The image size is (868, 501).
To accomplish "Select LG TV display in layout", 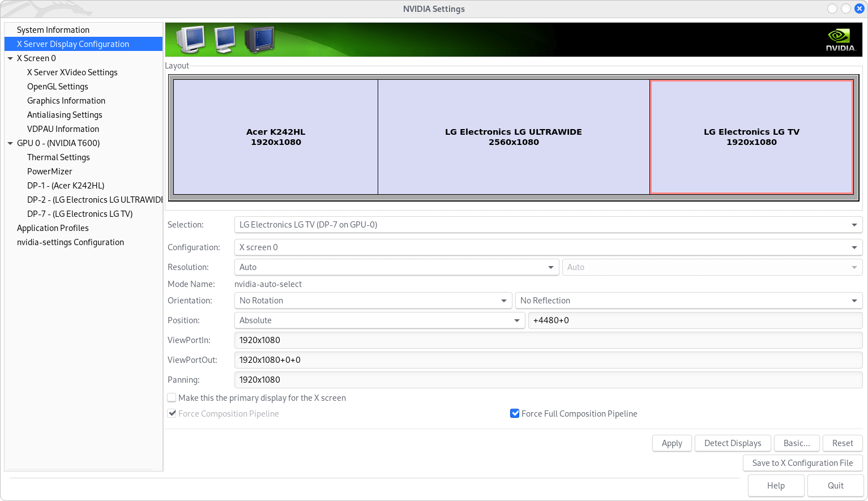I will pyautogui.click(x=751, y=137).
